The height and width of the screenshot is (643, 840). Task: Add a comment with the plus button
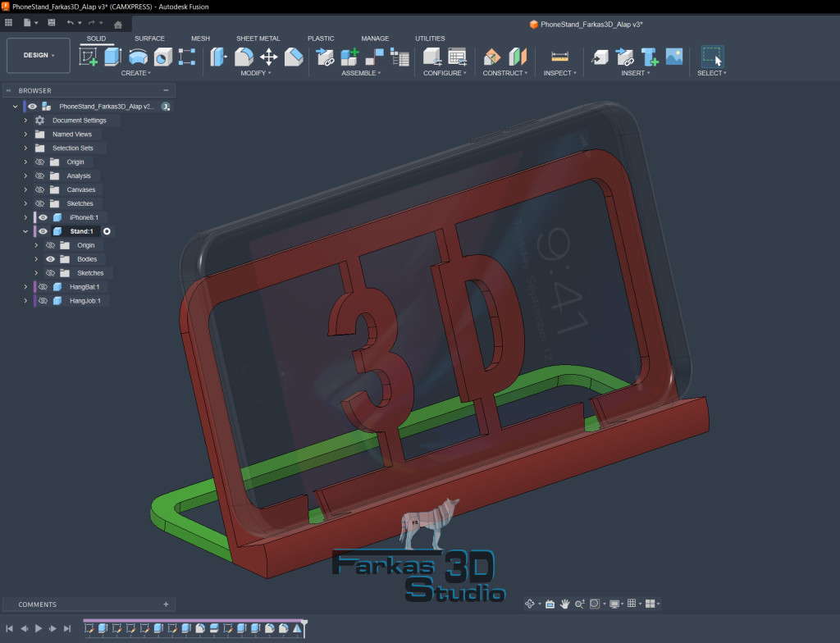[166, 604]
